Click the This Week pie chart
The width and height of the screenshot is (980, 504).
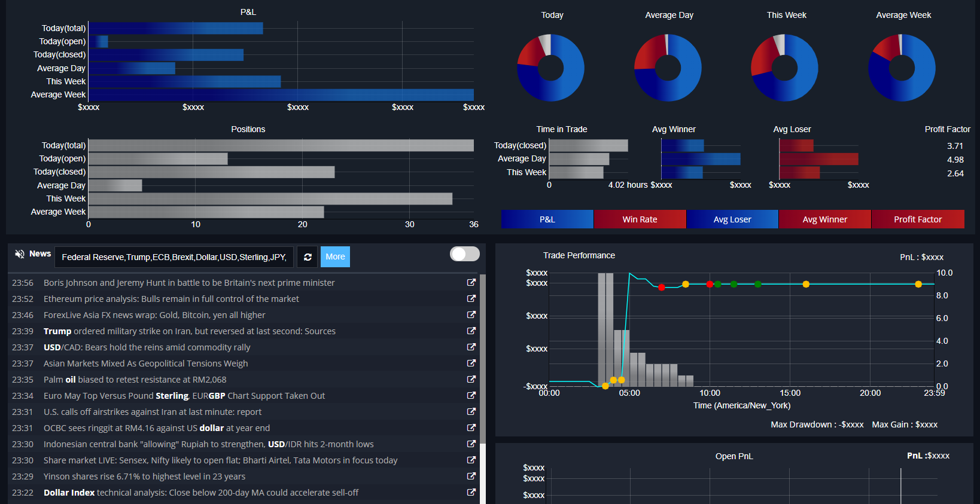click(784, 68)
